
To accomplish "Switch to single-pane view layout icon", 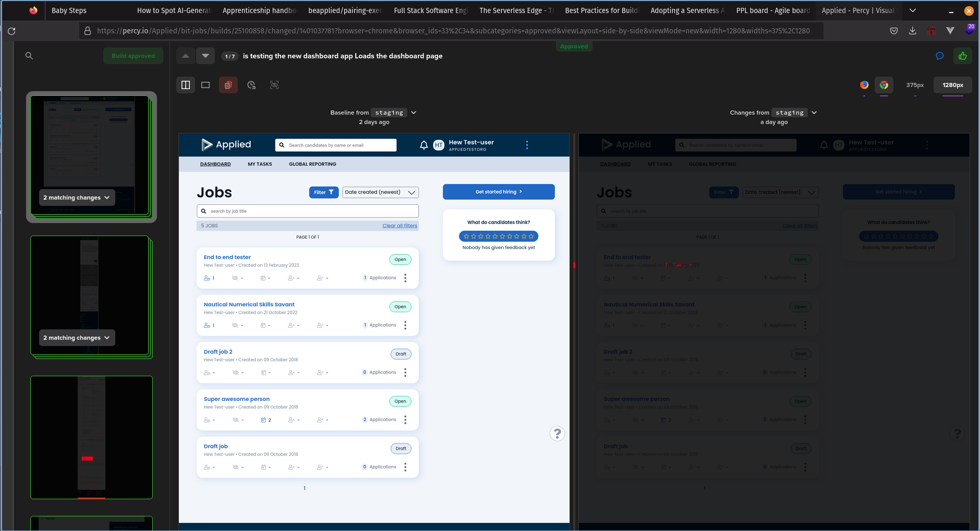I will click(x=205, y=85).
